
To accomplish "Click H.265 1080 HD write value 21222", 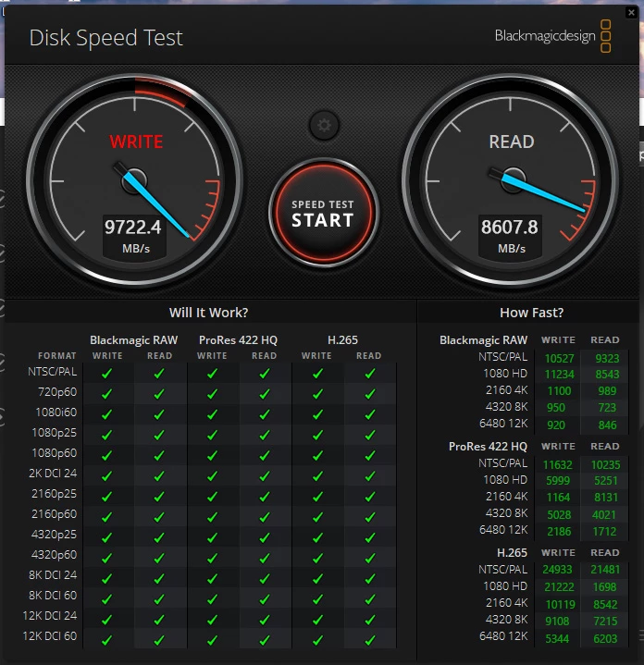I will coord(559,587).
